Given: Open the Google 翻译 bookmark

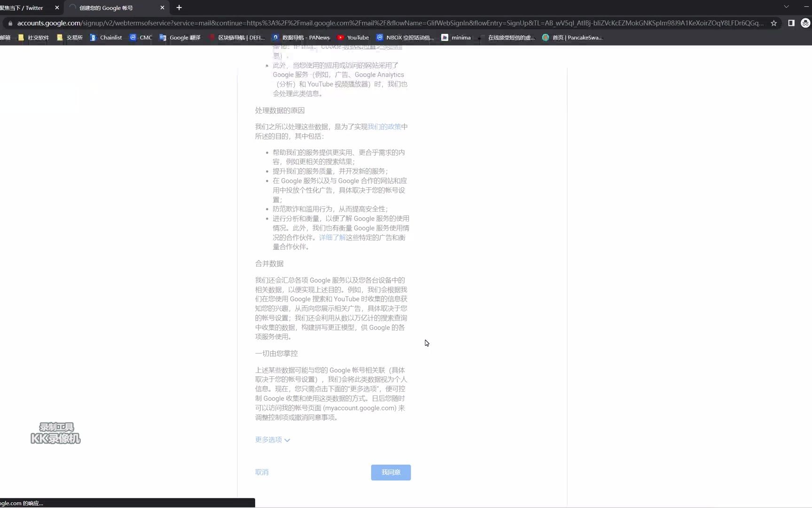Looking at the screenshot, I should coord(180,38).
